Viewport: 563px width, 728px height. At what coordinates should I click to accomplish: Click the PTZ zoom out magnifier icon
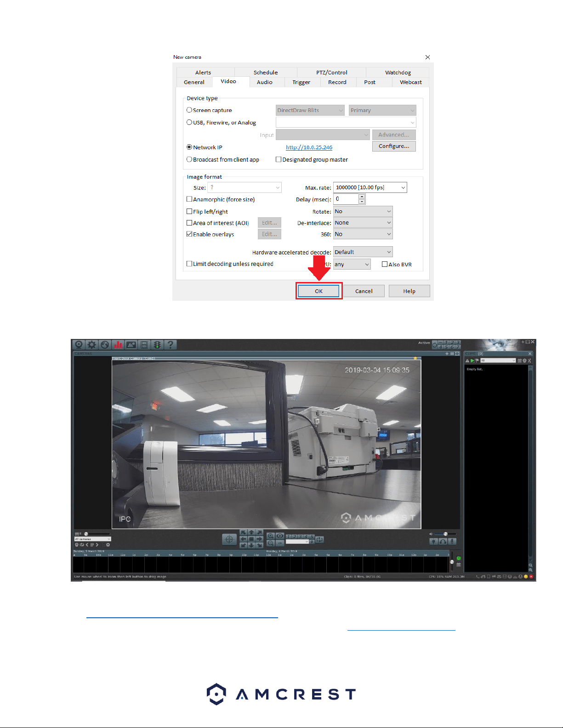[x=271, y=543]
